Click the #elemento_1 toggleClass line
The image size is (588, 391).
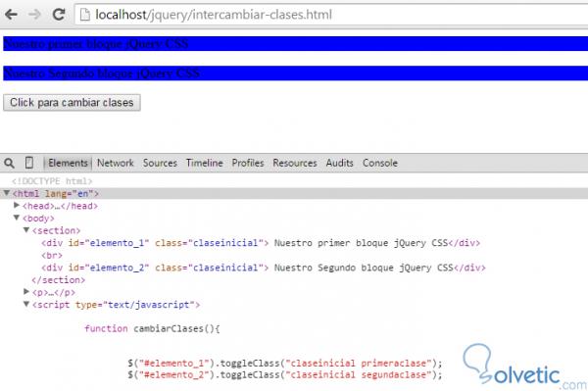click(x=285, y=363)
